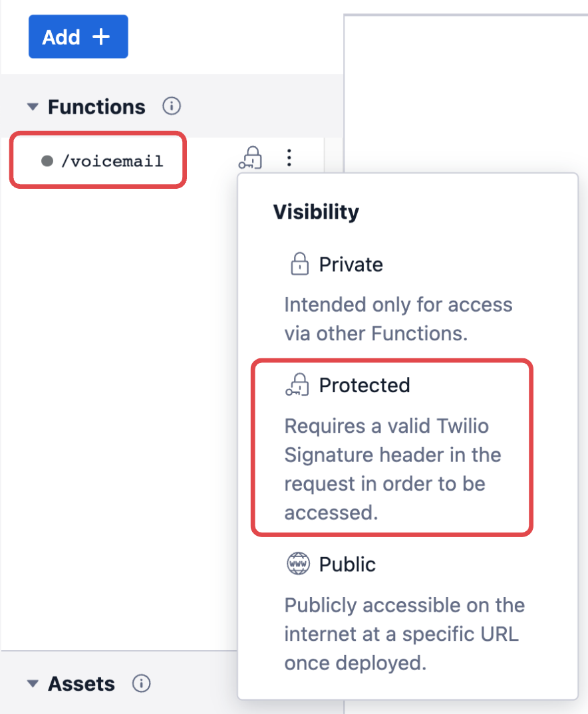588x714 pixels.
Task: Click the info icon beside Functions
Action: click(x=172, y=106)
